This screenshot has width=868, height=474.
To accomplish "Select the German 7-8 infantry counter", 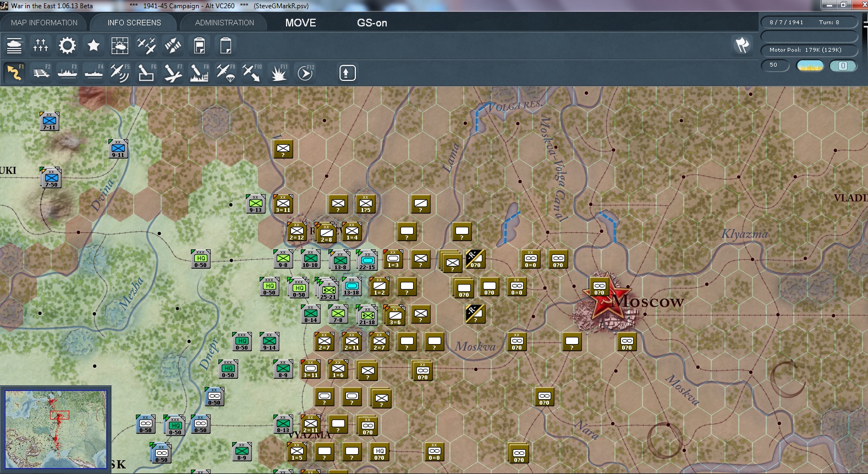I will (338, 314).
